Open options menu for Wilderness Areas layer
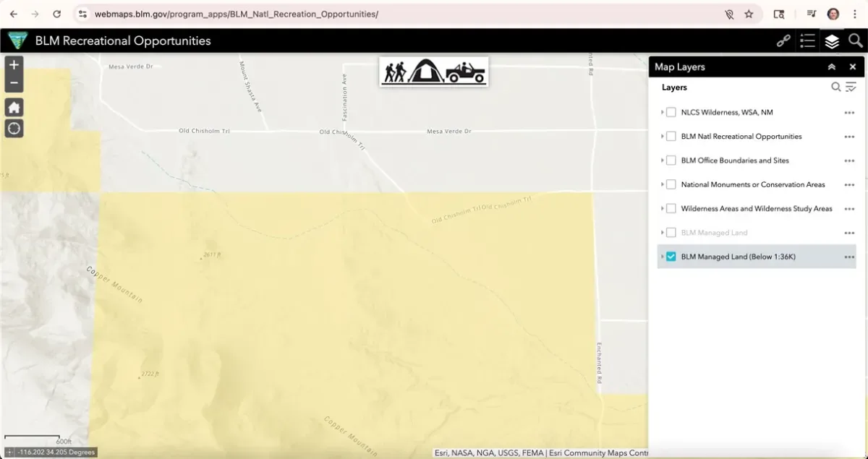 [849, 209]
